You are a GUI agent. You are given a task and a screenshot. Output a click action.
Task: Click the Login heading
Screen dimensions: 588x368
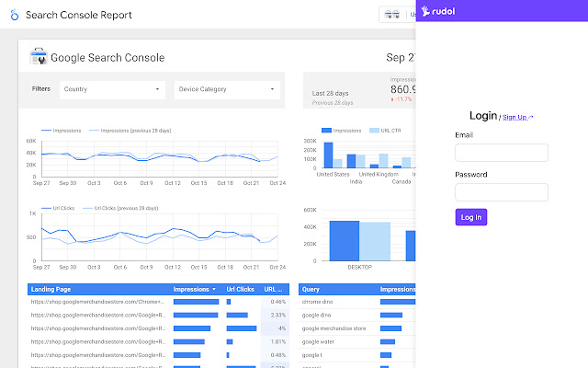(x=483, y=116)
